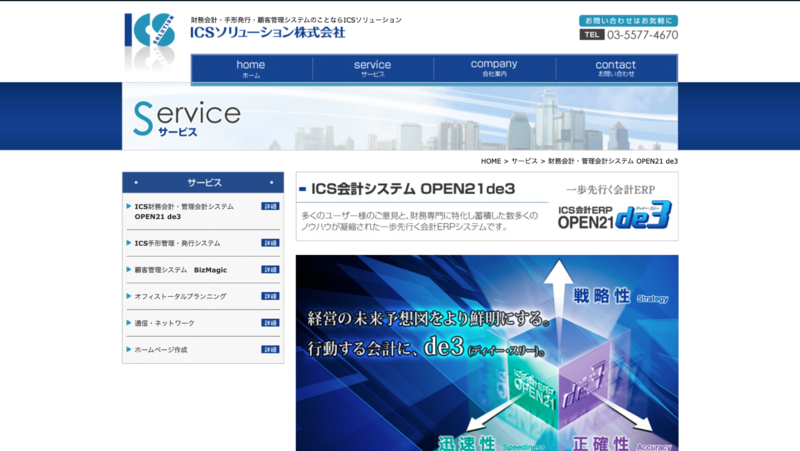Image resolution: width=800 pixels, height=451 pixels.
Task: Open the home menu tab
Action: 251,68
